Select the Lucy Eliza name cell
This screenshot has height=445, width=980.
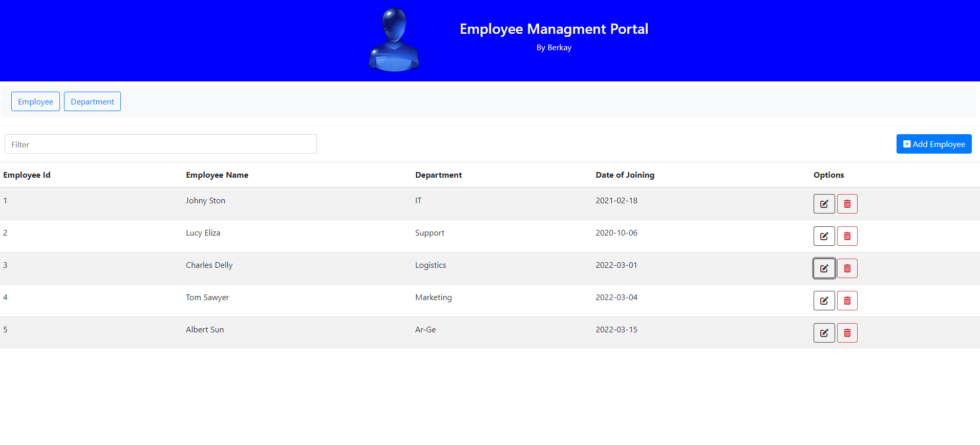(x=203, y=233)
